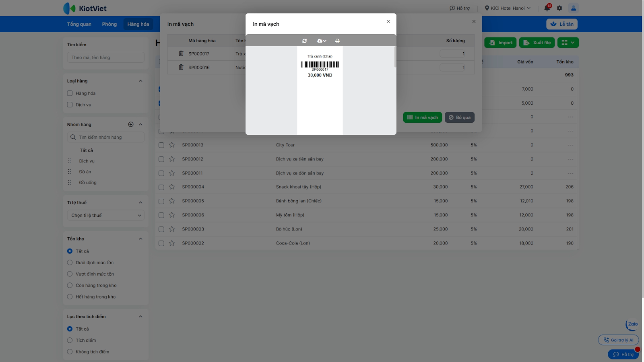
Task: Select Tất cả in Nhóm hàng list
Action: tap(86, 150)
